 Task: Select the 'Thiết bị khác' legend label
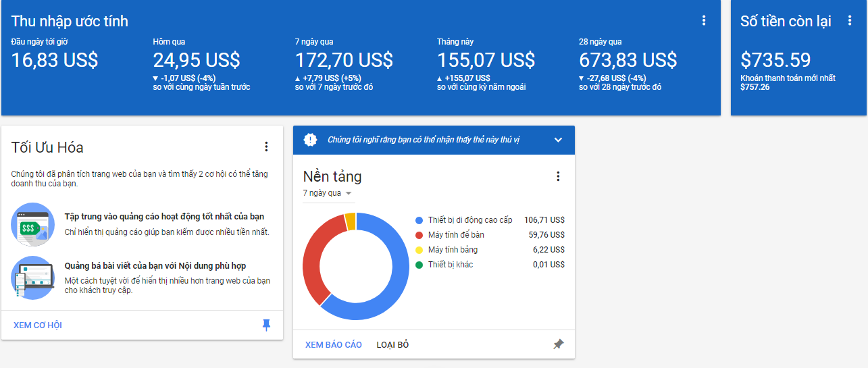[451, 265]
